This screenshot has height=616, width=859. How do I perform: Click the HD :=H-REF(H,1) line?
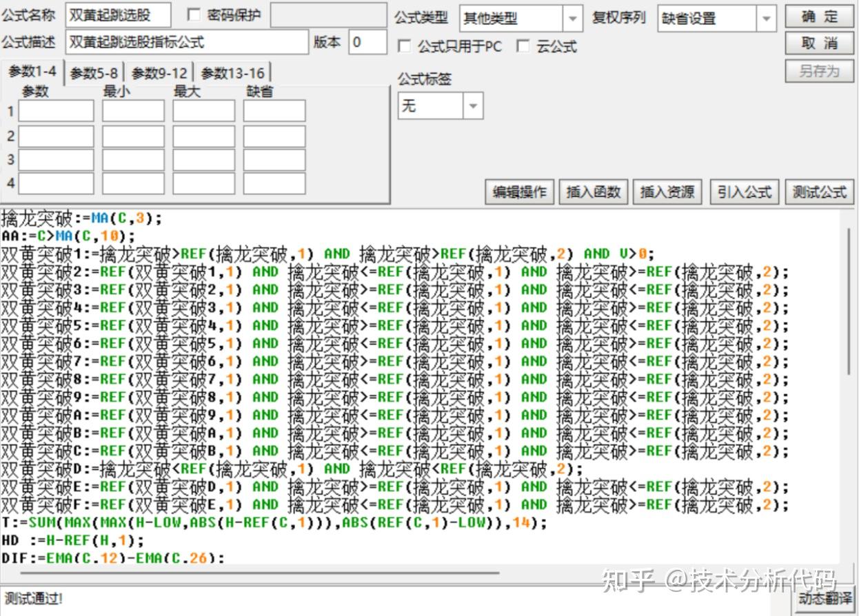[x=72, y=540]
